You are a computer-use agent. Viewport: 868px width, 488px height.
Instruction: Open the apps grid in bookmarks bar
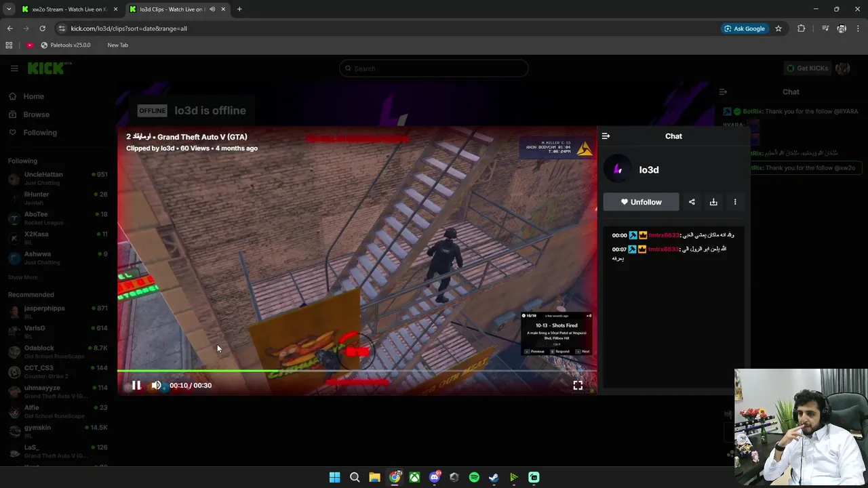[x=9, y=45]
